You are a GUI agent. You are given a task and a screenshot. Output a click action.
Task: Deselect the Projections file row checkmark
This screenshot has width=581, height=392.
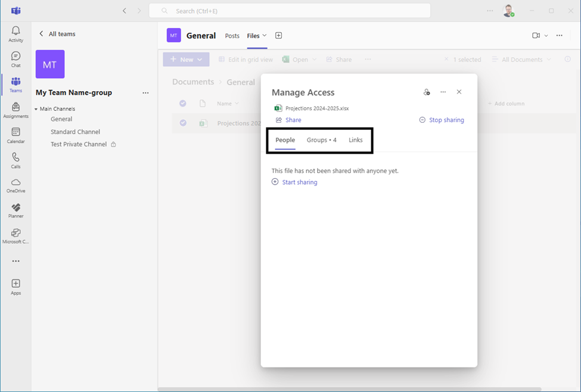[x=183, y=123]
